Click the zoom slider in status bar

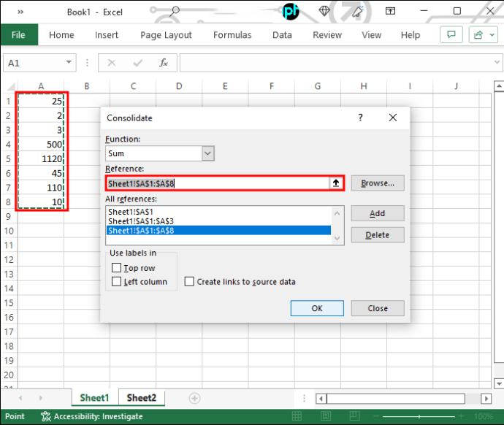(419, 416)
